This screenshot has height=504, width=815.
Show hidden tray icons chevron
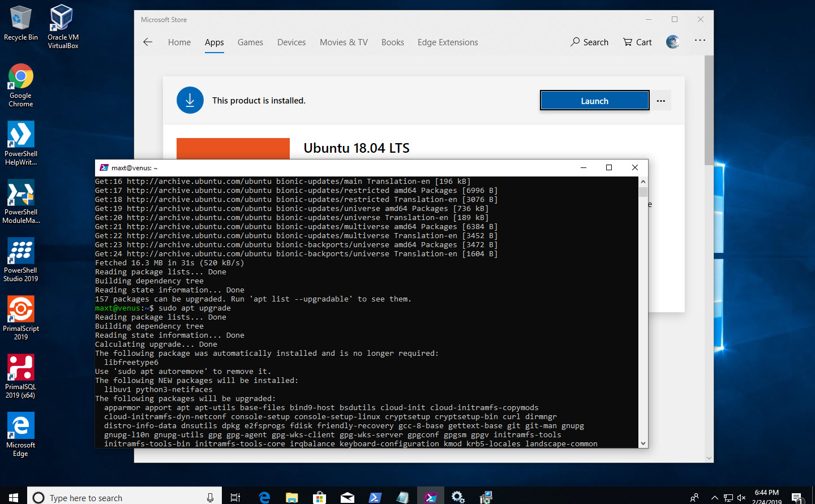pyautogui.click(x=715, y=498)
